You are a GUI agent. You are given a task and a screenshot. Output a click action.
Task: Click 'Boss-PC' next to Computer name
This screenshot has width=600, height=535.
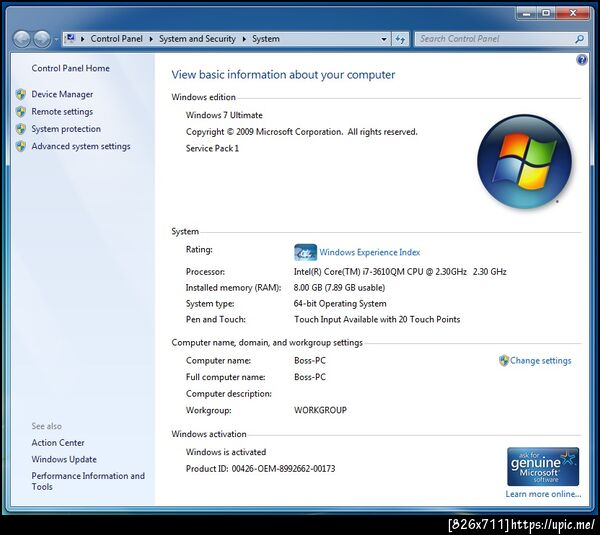310,360
